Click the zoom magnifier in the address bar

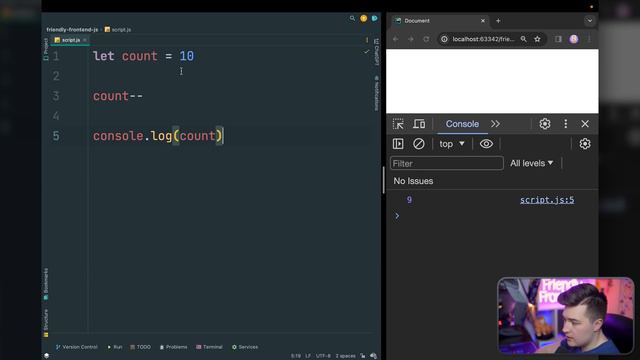point(523,39)
